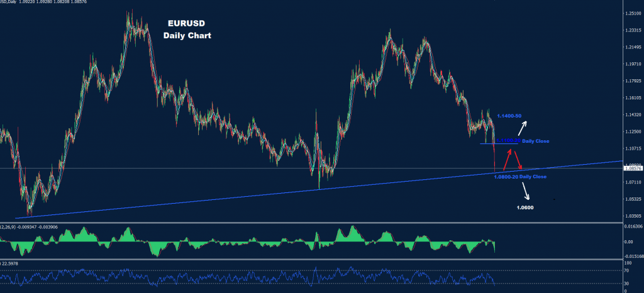Click the 1.12500 price axis label

[633, 131]
